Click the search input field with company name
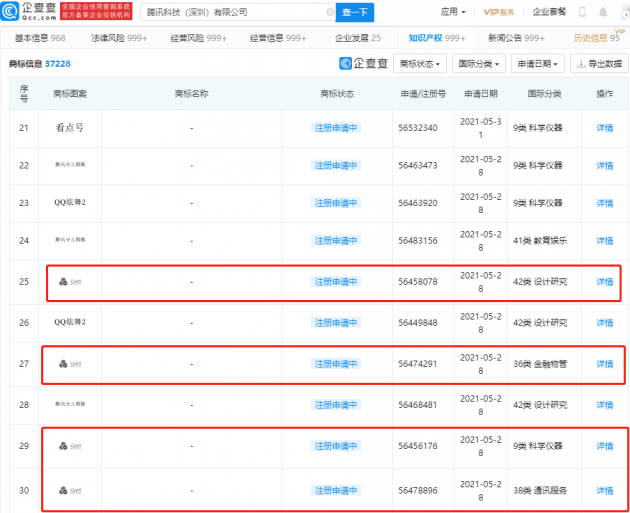 coord(238,12)
